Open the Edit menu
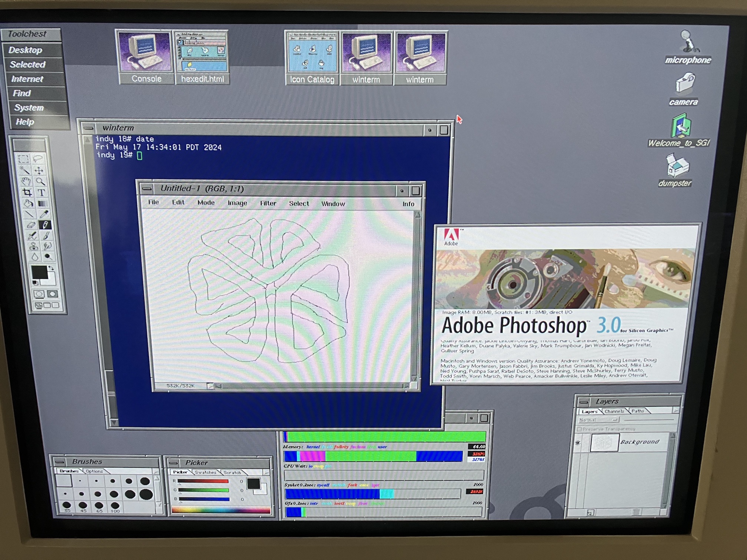 coord(178,202)
